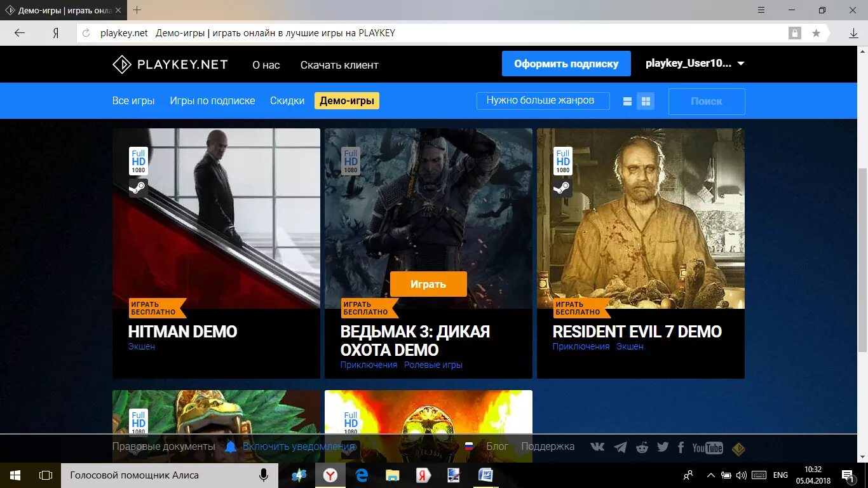
Task: Toggle the Full HD 1080 badge on Witcher card
Action: 350,161
